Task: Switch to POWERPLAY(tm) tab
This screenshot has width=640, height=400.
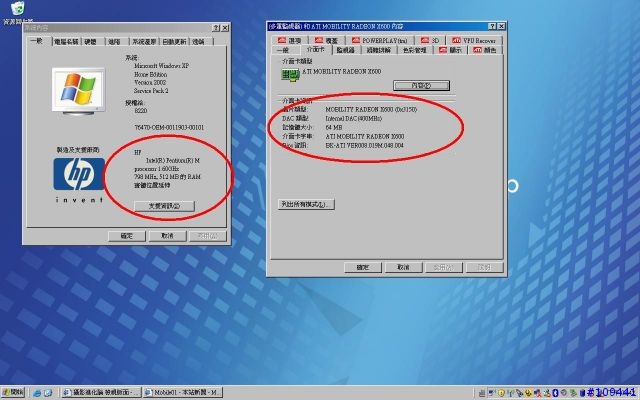Action: coord(380,40)
